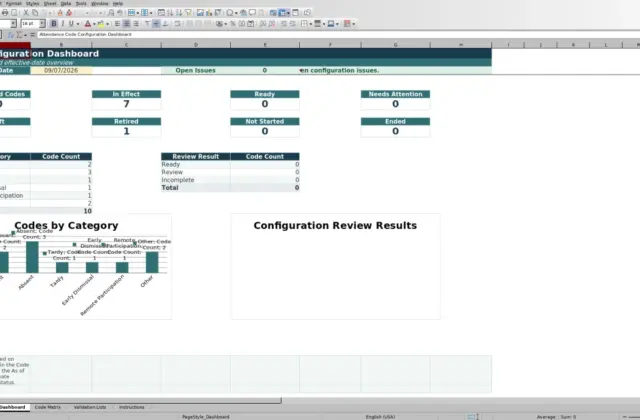Click the Function Wizard fx icon

coord(11,35)
